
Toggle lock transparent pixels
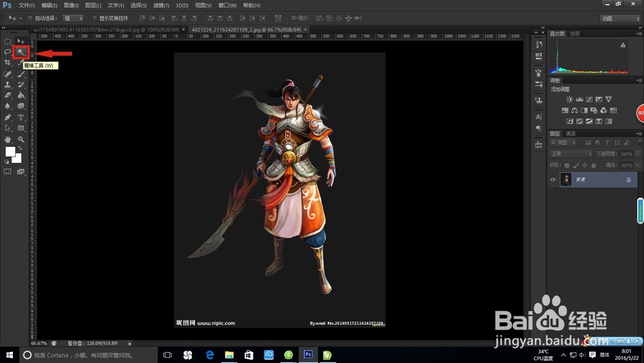tap(567, 165)
